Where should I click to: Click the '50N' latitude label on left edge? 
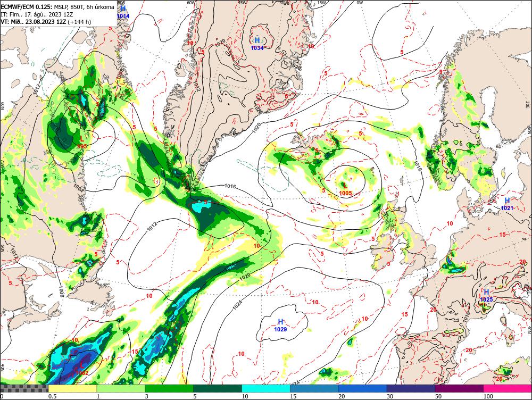click(x=2, y=248)
